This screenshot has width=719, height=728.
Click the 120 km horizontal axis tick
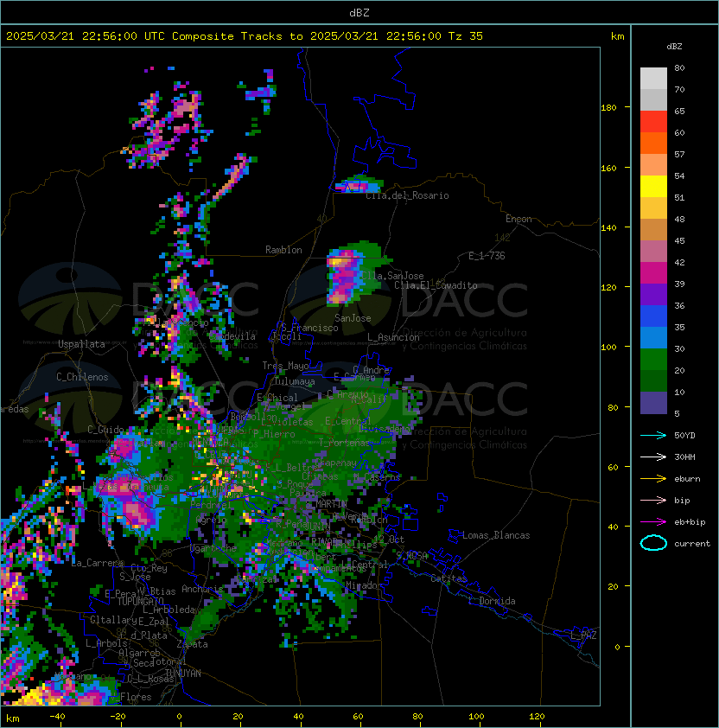537,717
